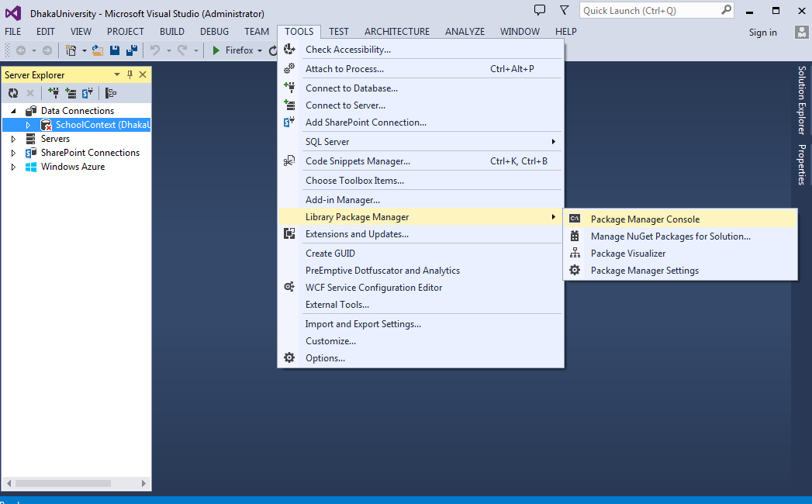Click the user account avatar icon
This screenshot has height=504, width=812.
point(802,32)
